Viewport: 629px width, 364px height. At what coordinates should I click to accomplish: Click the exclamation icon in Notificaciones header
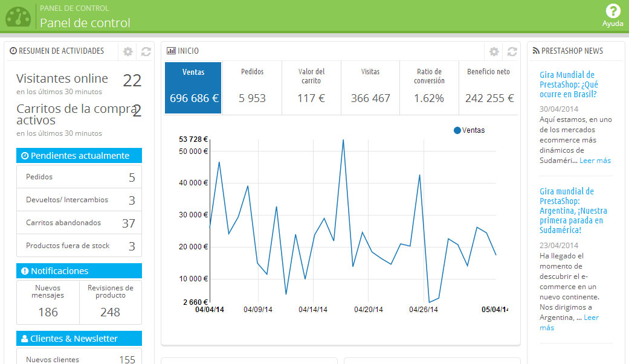click(25, 271)
